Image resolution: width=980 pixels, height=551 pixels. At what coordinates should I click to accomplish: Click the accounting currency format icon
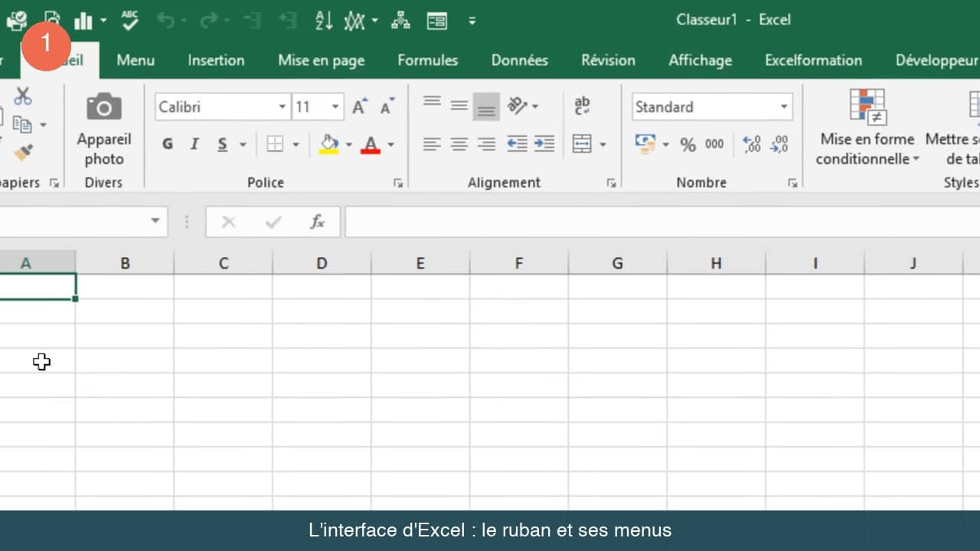click(x=645, y=144)
